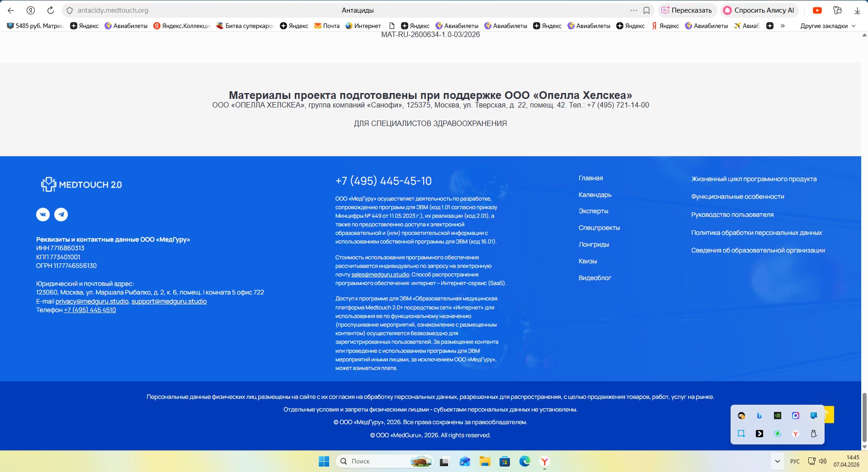
Task: Open the 'Почта' bookmark
Action: 327,26
